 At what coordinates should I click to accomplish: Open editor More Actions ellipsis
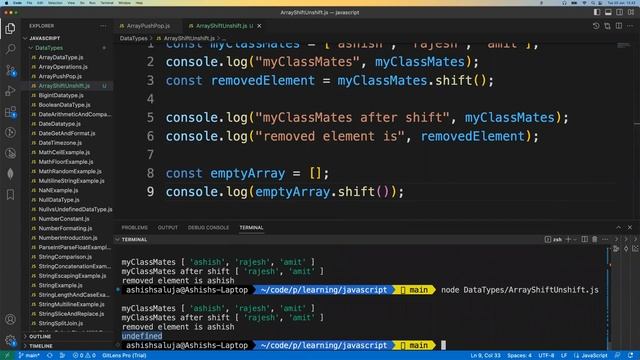[x=630, y=26]
